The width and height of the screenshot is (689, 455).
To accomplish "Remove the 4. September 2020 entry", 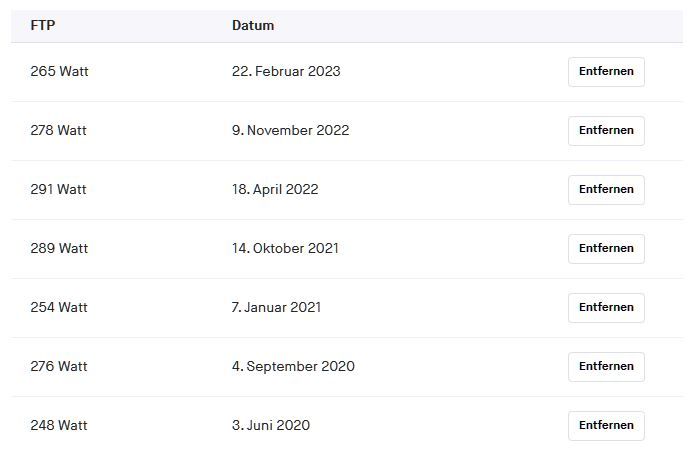I will (x=606, y=367).
